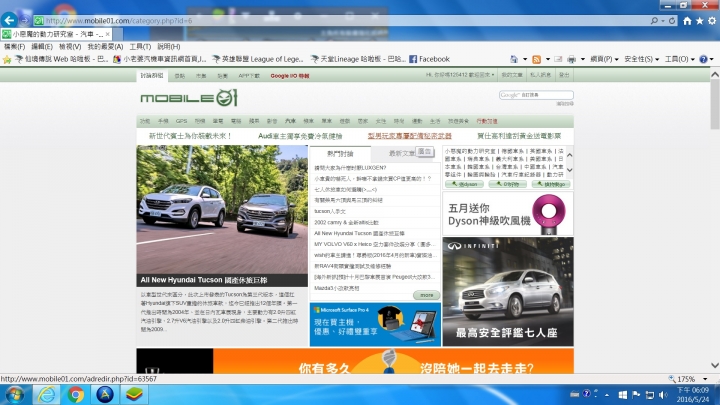Open the 網頁(P) dropdown
The width and height of the screenshot is (720, 405).
[604, 59]
